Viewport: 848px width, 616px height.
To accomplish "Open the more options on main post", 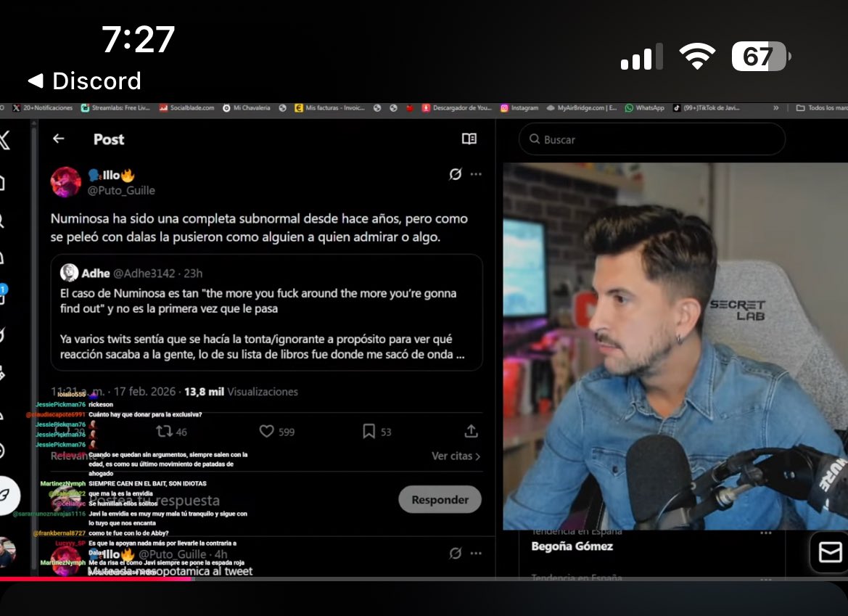I will point(476,174).
